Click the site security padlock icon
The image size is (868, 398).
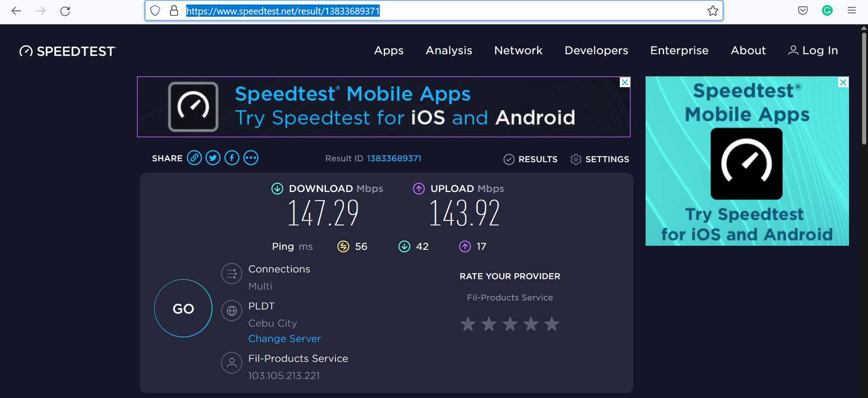coord(174,11)
